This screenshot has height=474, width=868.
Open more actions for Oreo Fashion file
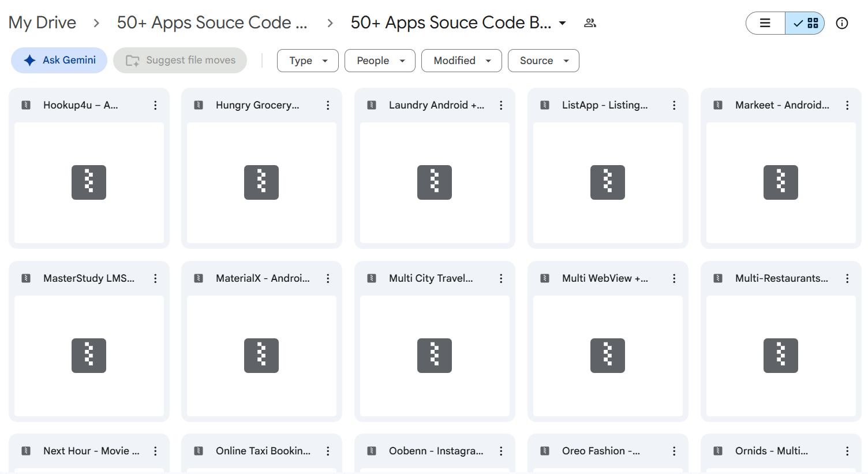click(x=674, y=451)
